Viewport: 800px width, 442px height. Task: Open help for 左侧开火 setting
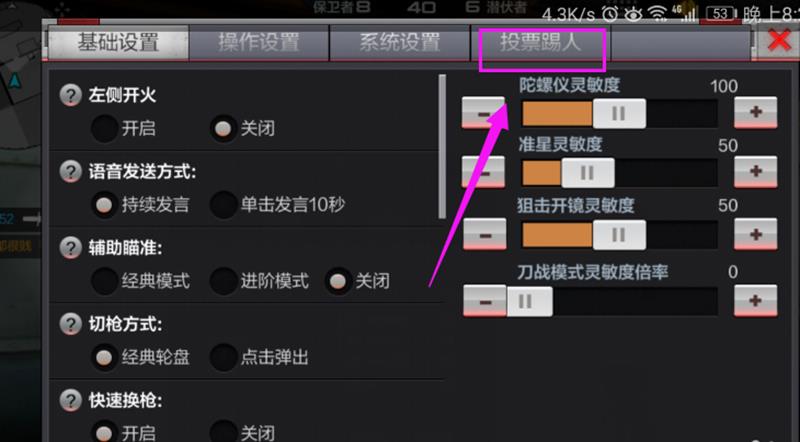(x=70, y=95)
